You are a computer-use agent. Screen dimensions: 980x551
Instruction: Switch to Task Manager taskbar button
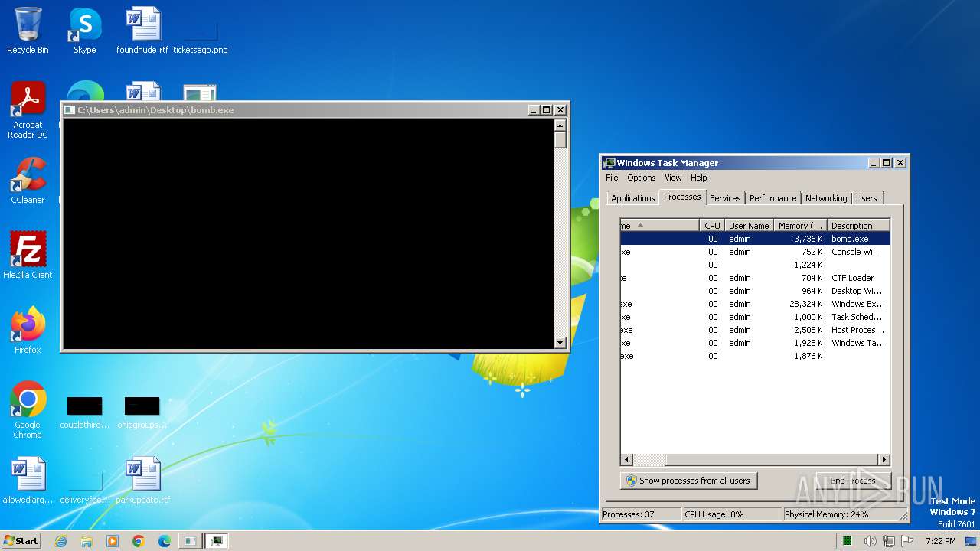(217, 541)
